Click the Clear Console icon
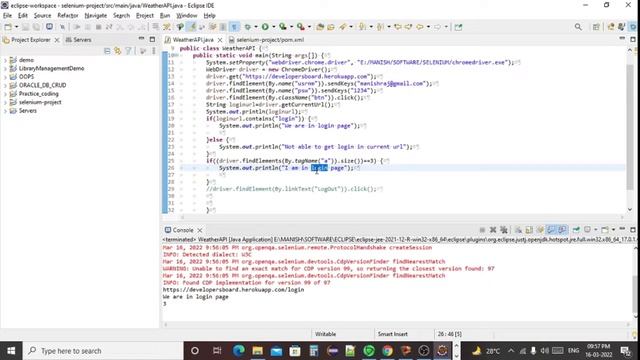The height and width of the screenshot is (360, 640). [x=518, y=230]
